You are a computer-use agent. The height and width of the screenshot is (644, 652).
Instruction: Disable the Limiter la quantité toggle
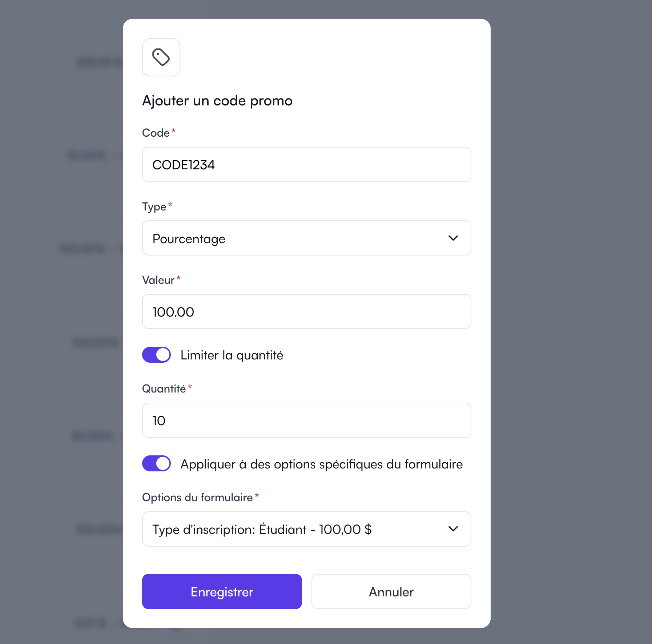coord(157,355)
